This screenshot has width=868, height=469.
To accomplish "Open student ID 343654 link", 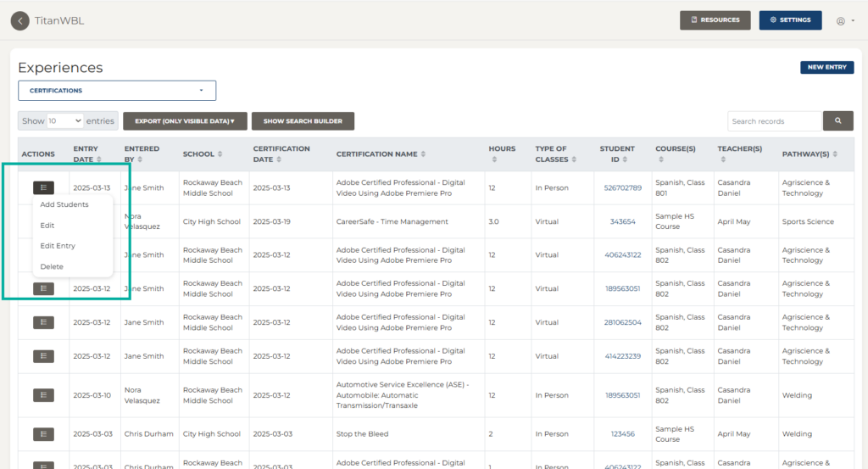I will coord(623,221).
